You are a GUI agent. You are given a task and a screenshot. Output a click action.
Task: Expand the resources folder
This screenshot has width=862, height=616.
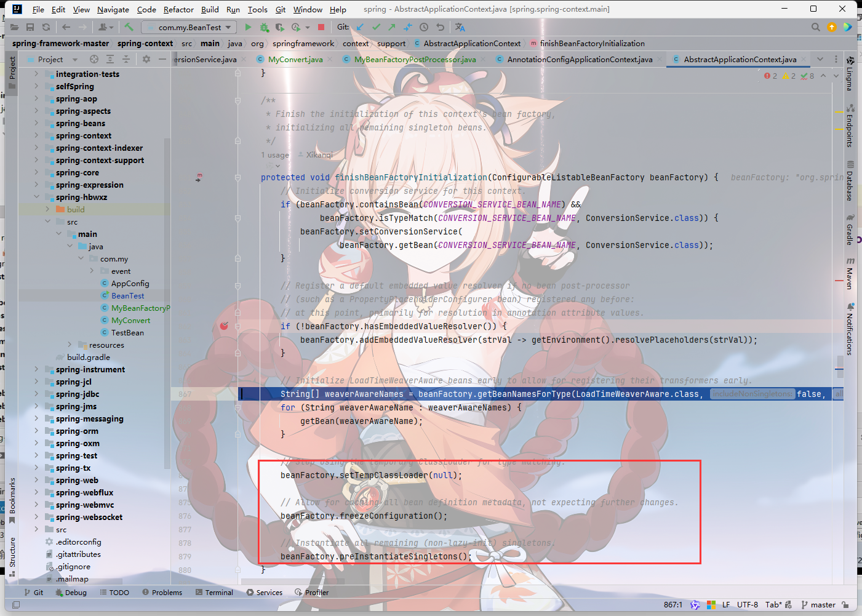(70, 345)
